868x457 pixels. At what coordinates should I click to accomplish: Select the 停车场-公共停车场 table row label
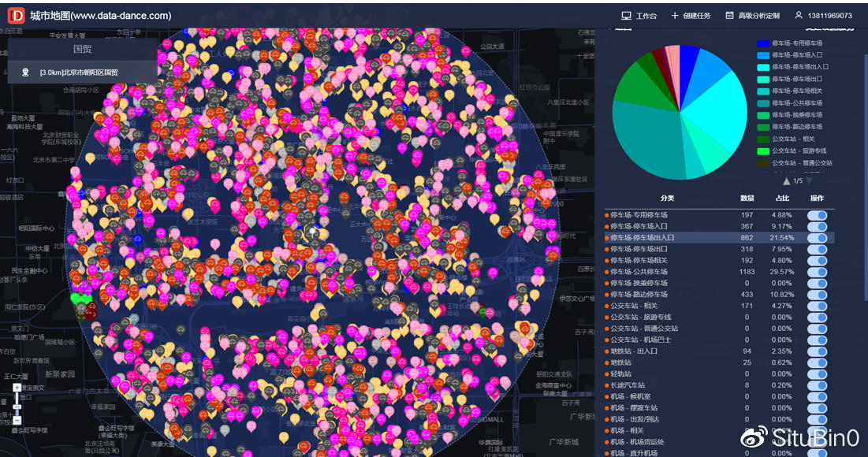click(x=639, y=272)
